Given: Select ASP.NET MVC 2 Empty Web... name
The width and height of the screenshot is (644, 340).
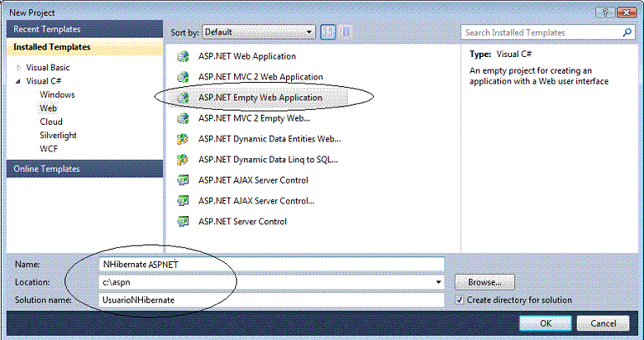Looking at the screenshot, I should (x=253, y=118).
